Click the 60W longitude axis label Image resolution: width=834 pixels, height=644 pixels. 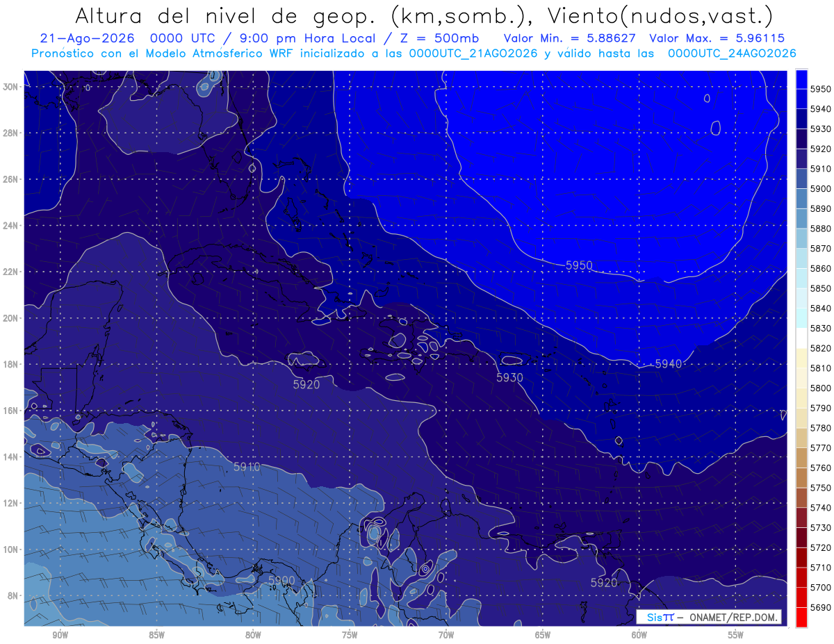click(x=639, y=635)
